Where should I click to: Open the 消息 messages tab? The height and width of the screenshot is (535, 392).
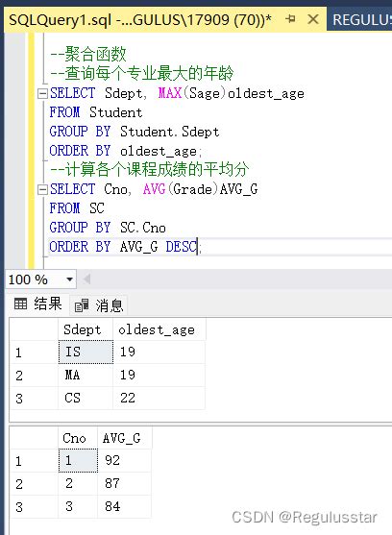coord(99,305)
